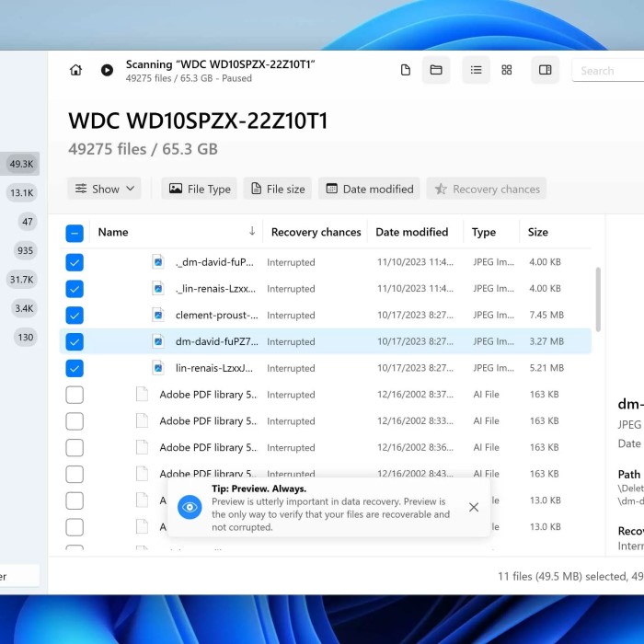Uncheck the dm-david-fuPZ7 file checkbox

click(x=75, y=341)
